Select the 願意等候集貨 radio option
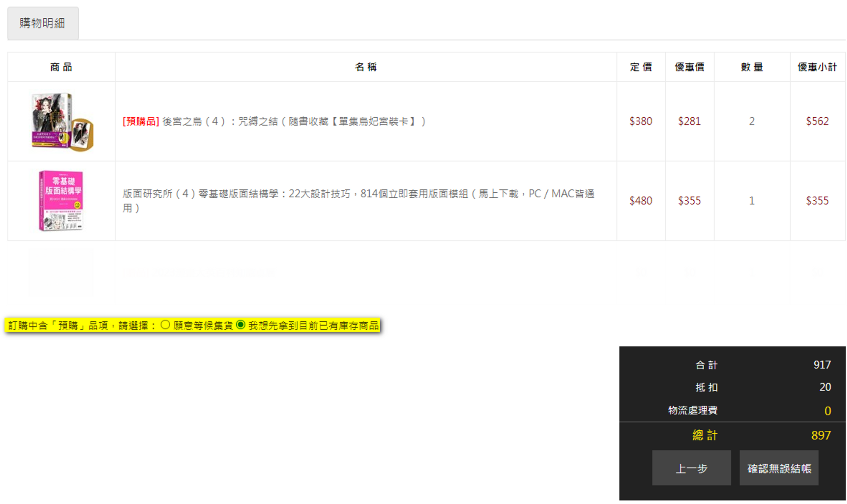The width and height of the screenshot is (847, 504). (x=165, y=325)
